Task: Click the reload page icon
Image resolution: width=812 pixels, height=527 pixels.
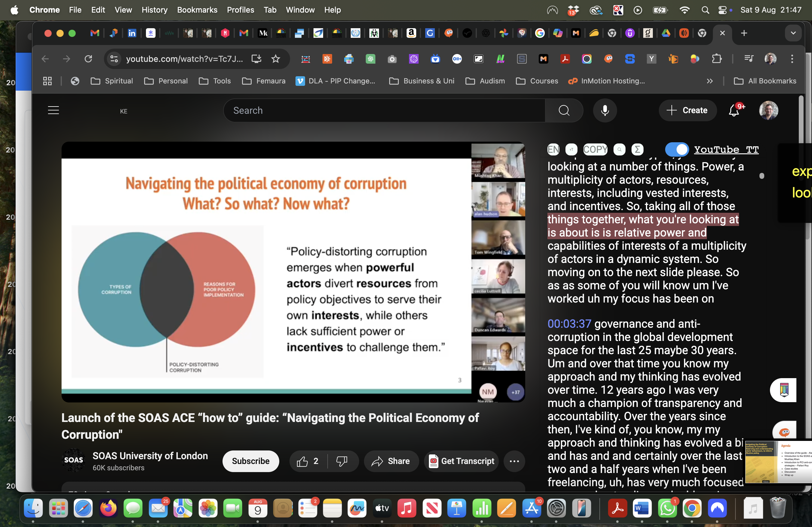Action: coord(88,59)
